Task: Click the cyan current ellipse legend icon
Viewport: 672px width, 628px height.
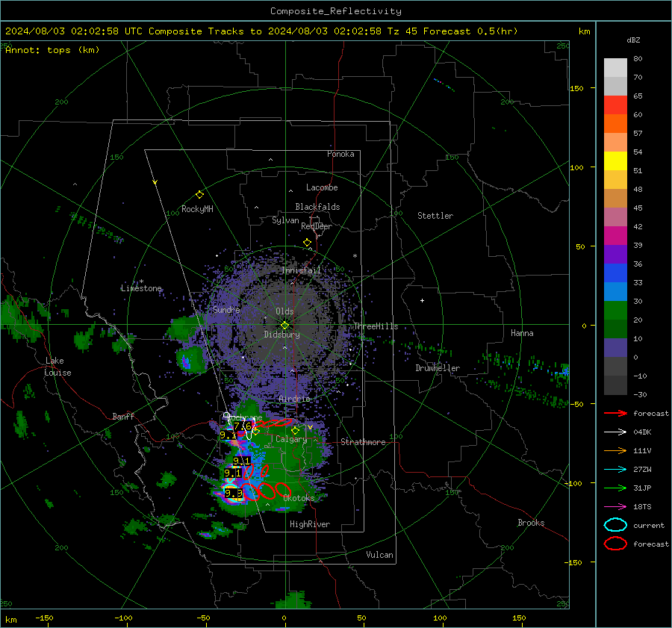Action: [x=615, y=525]
